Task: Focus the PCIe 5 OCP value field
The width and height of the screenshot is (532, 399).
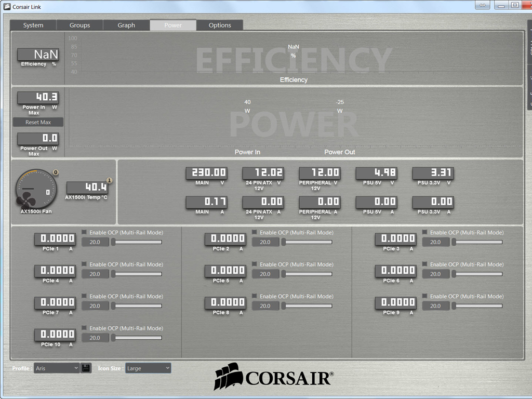Action: tap(265, 274)
